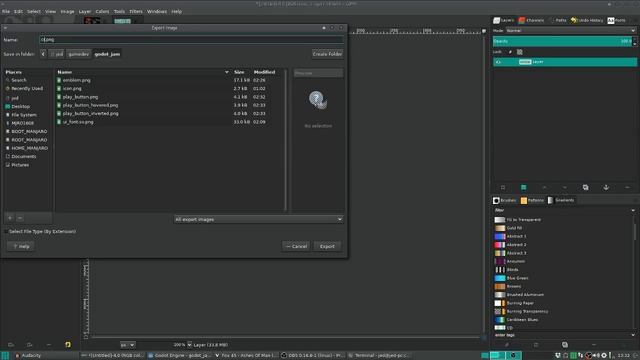This screenshot has height=360, width=640.
Task: Switch to the Undo History tab
Action: click(x=587, y=20)
